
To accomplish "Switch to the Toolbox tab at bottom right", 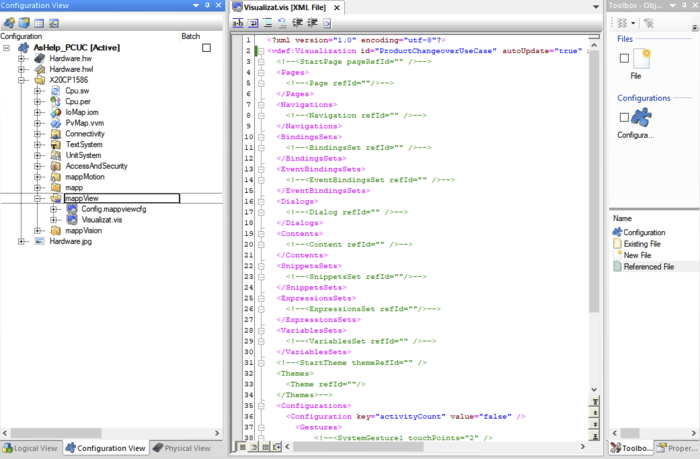I will [x=630, y=448].
